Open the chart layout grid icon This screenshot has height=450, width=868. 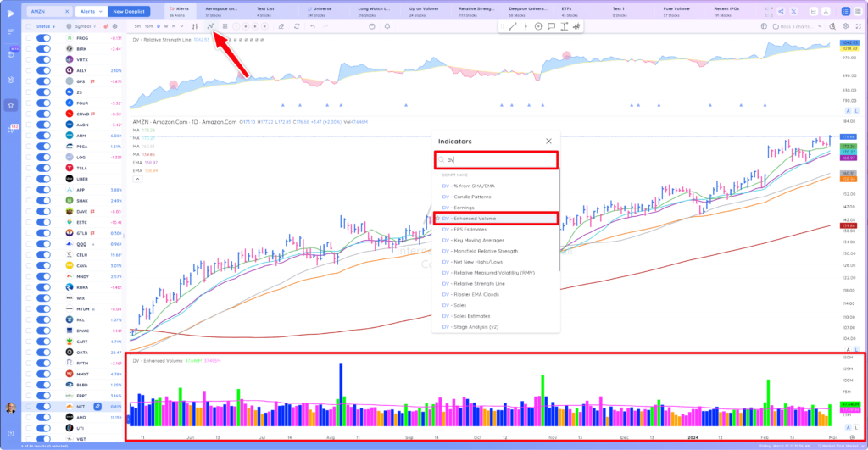point(225,26)
